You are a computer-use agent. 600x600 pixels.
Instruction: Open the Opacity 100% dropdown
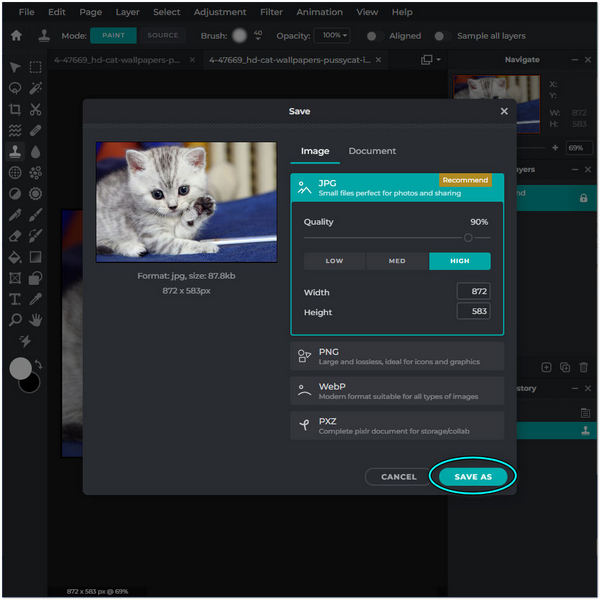tap(332, 36)
